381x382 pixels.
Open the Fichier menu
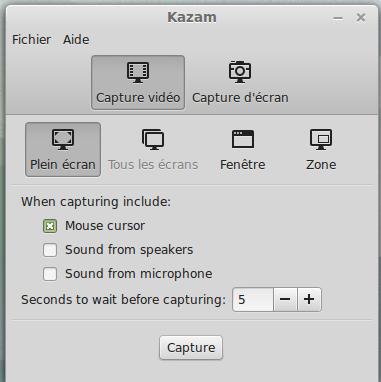point(31,40)
